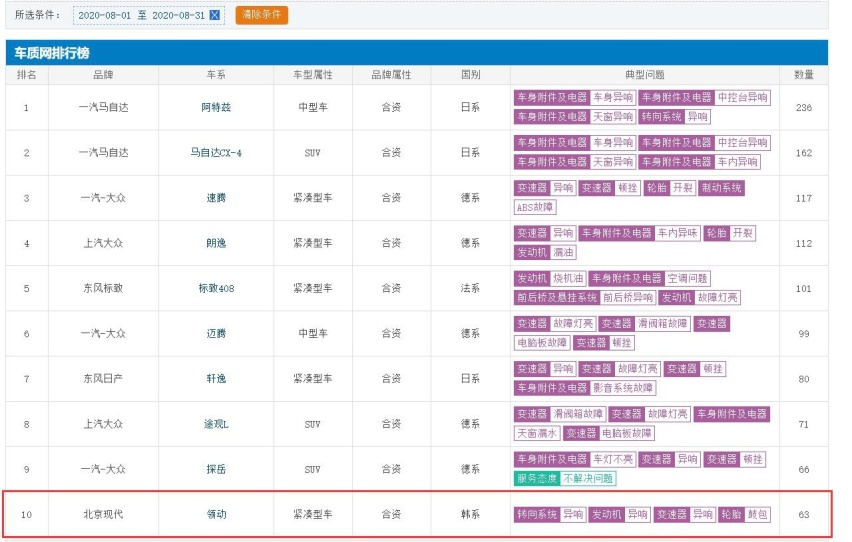Screen dimensions: 852x542
Task: Click the ABS故障 tag in the 速腾 row
Action: [x=535, y=207]
